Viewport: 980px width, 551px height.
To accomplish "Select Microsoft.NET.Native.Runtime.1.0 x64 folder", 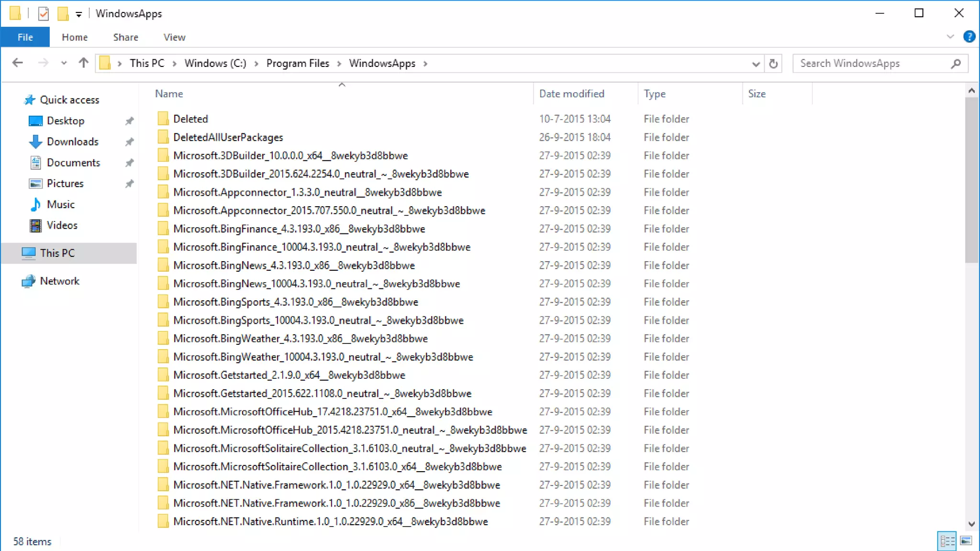I will (331, 521).
